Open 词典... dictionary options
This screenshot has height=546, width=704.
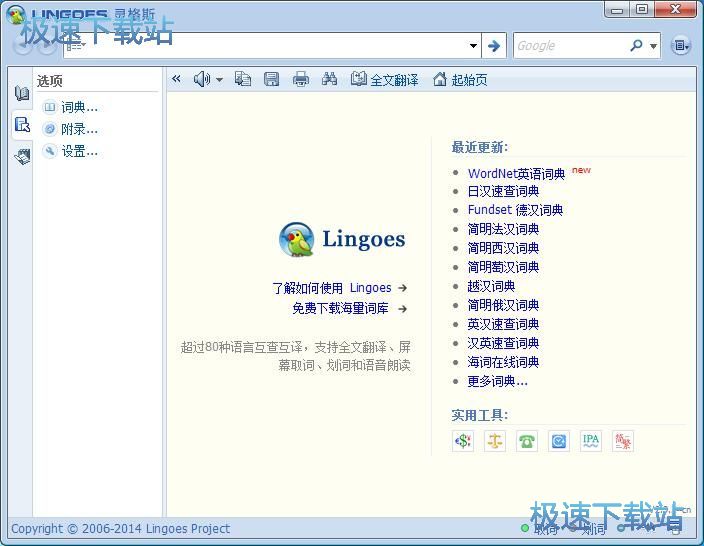click(70, 107)
